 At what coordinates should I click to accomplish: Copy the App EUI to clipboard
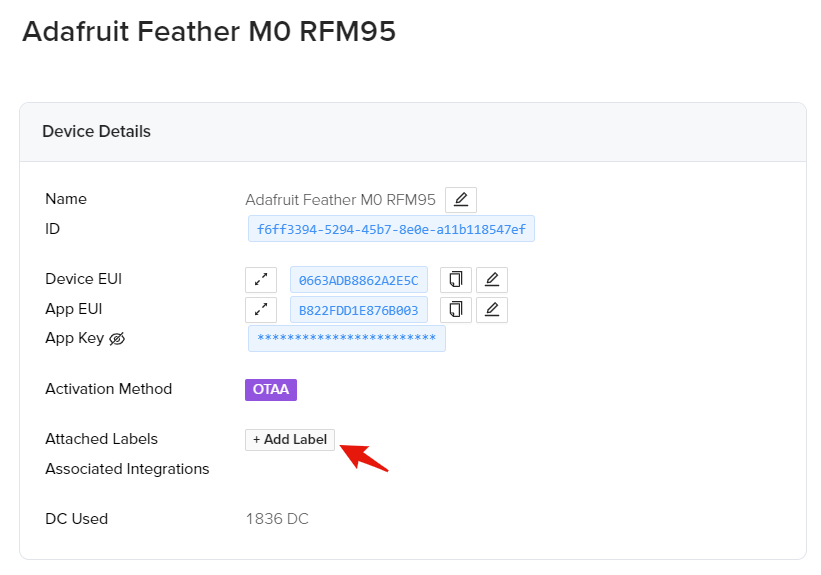[x=456, y=309]
